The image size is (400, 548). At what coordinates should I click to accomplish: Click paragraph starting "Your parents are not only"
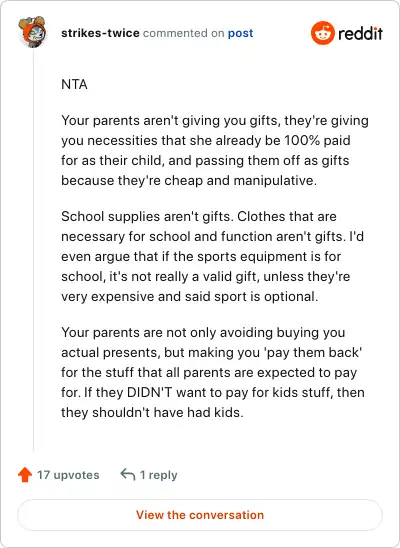click(213, 372)
